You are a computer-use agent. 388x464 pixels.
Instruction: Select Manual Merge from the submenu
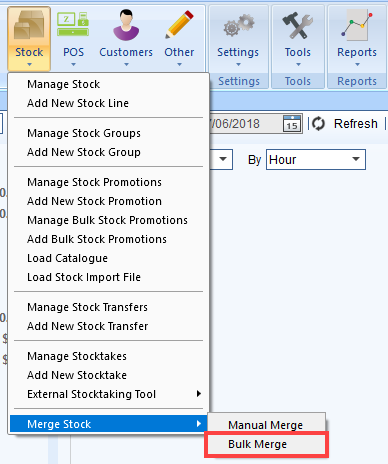[266, 425]
